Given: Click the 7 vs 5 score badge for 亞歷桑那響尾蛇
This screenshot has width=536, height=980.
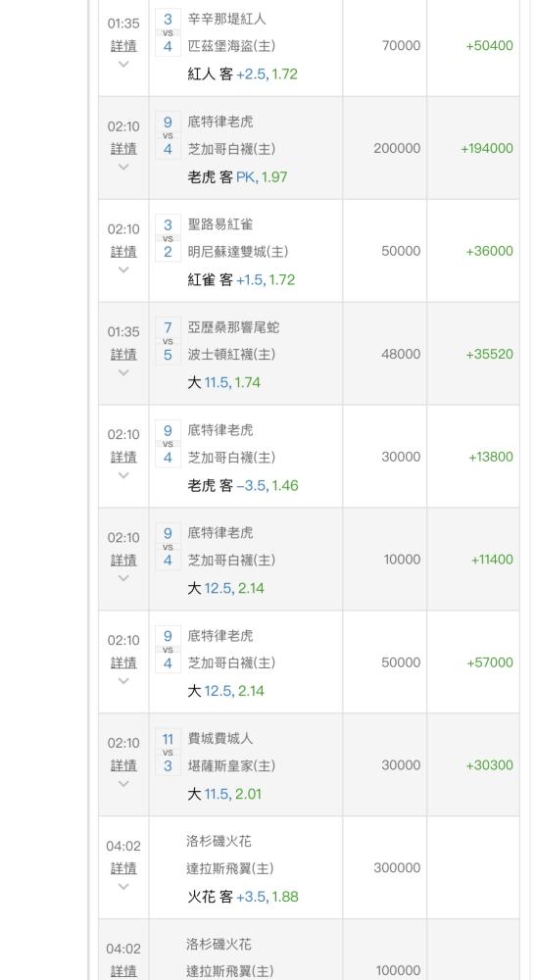Looking at the screenshot, I should coord(168,341).
